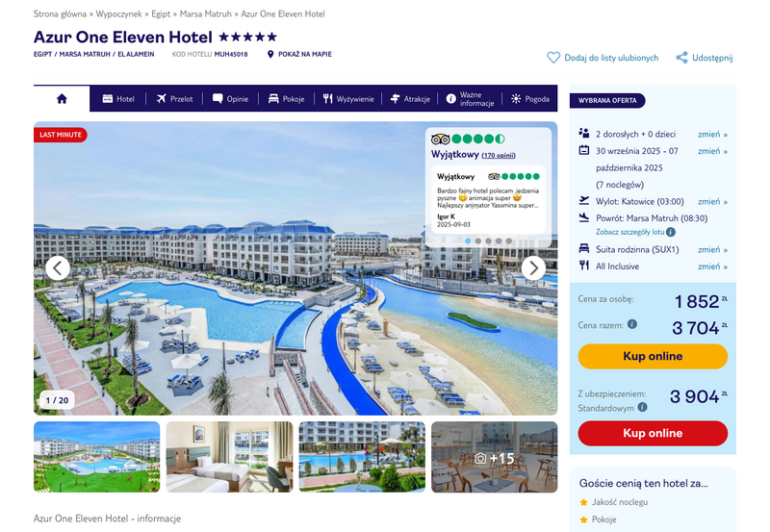The height and width of the screenshot is (532, 770).
Task: Buy with insurance via red Kup online
Action: point(653,433)
